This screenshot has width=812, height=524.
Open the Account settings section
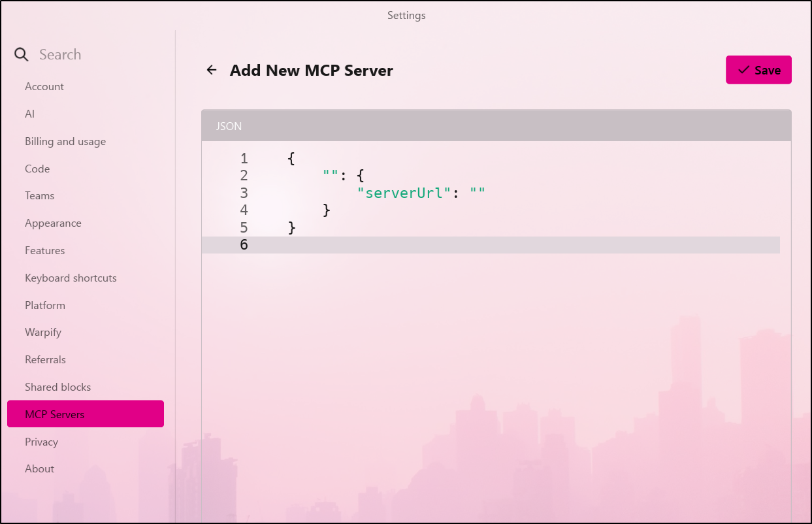(x=44, y=87)
